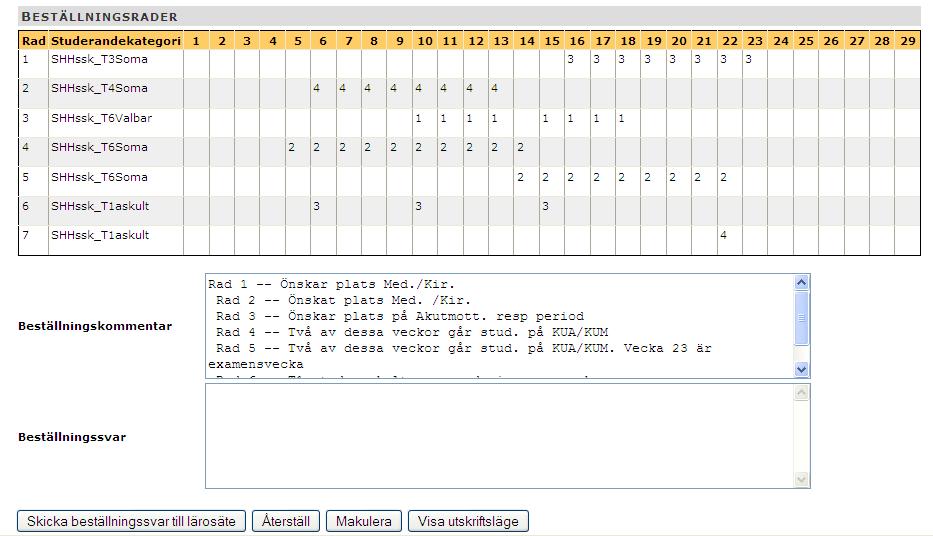This screenshot has height=536, width=933.
Task: Click week 14 value 2 in row 4
Action: coord(521,147)
